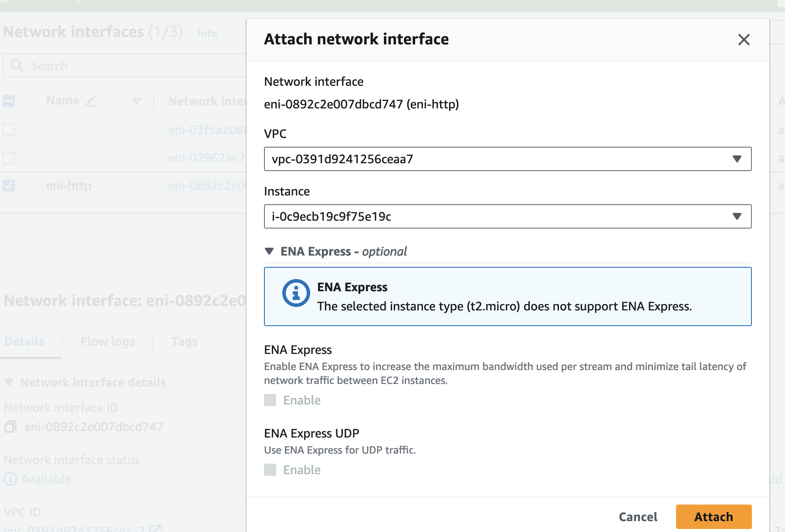The image size is (785, 532).
Task: Uncheck the eni-http row checkbox
Action: point(9,185)
